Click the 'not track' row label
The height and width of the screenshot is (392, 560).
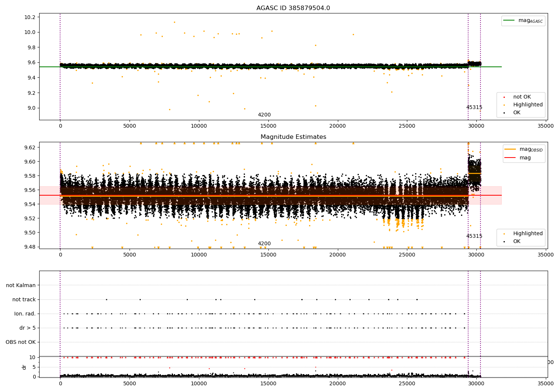[24, 299]
